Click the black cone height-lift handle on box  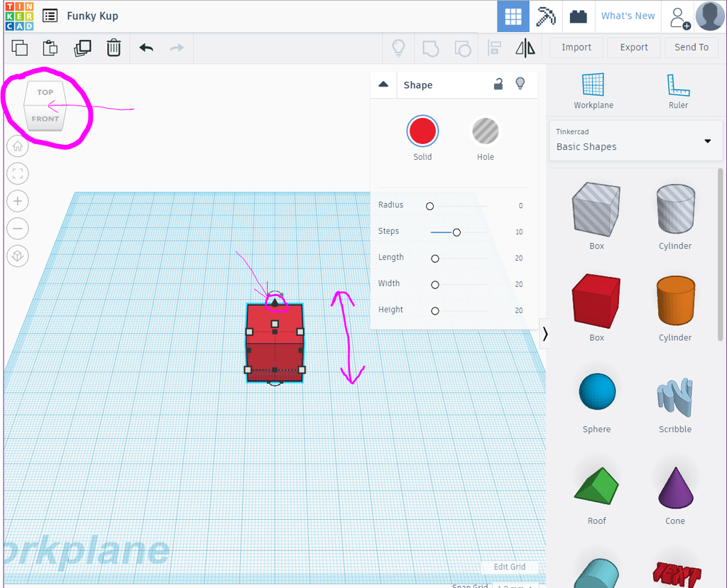point(275,303)
